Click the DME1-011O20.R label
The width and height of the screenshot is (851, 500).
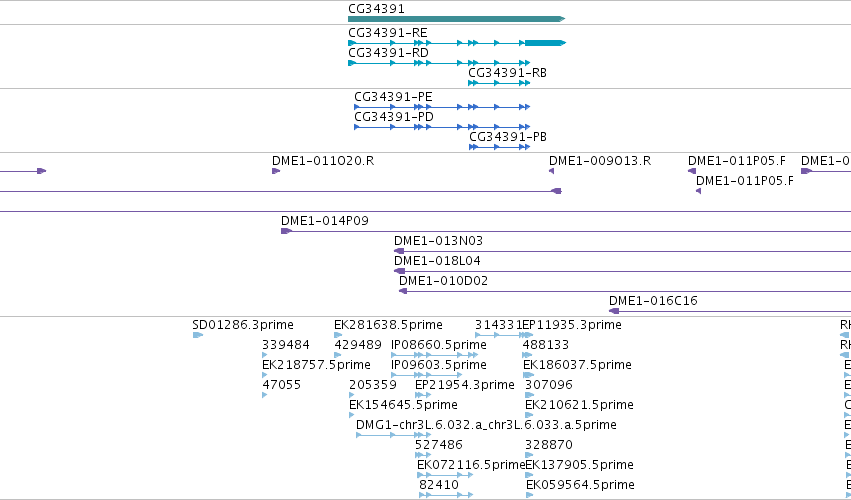[x=323, y=161]
